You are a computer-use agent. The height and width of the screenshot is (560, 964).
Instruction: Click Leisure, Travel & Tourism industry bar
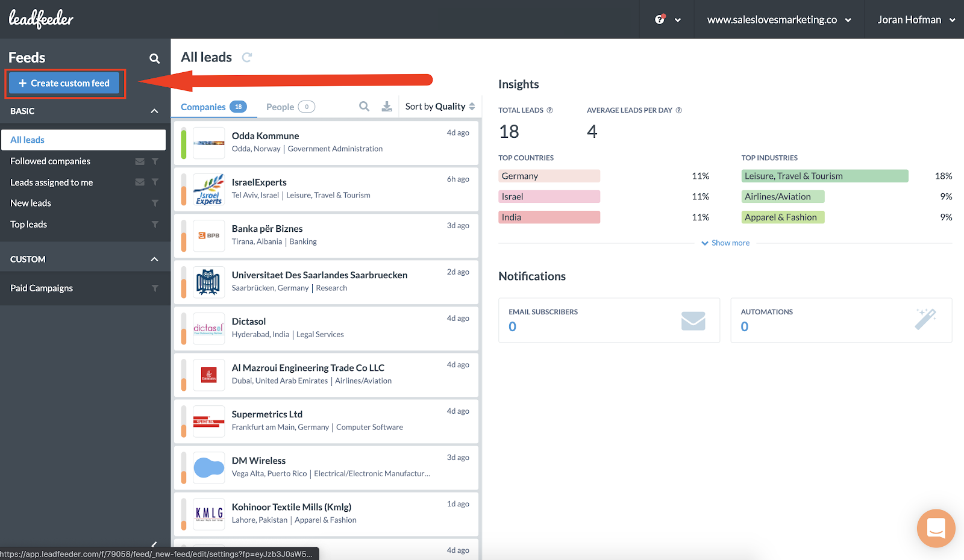825,176
